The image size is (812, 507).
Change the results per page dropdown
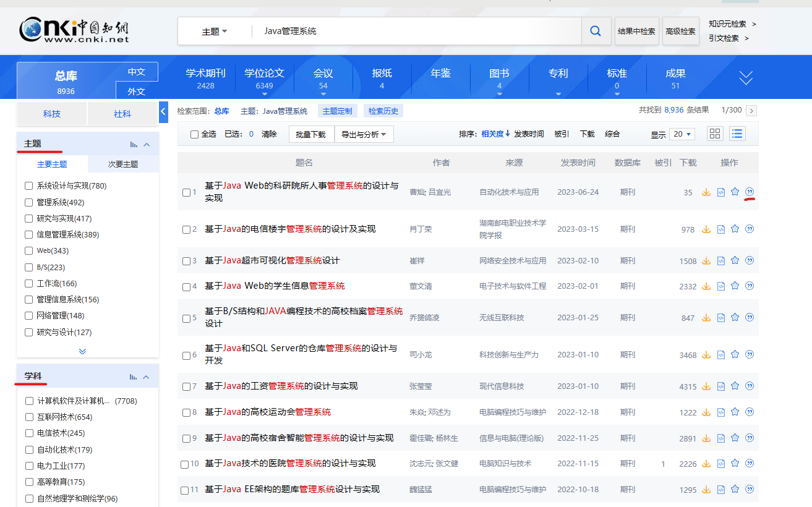coord(682,134)
